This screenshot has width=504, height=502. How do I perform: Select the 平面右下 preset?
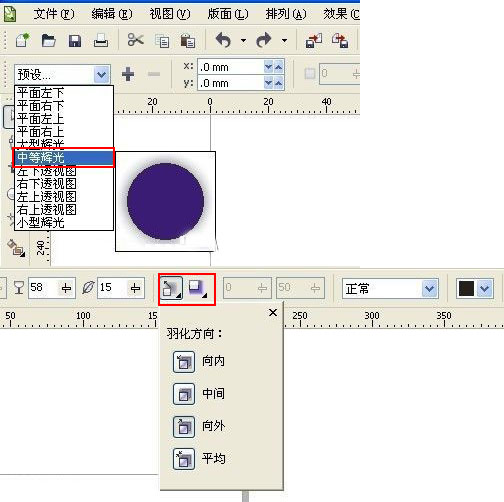64,106
